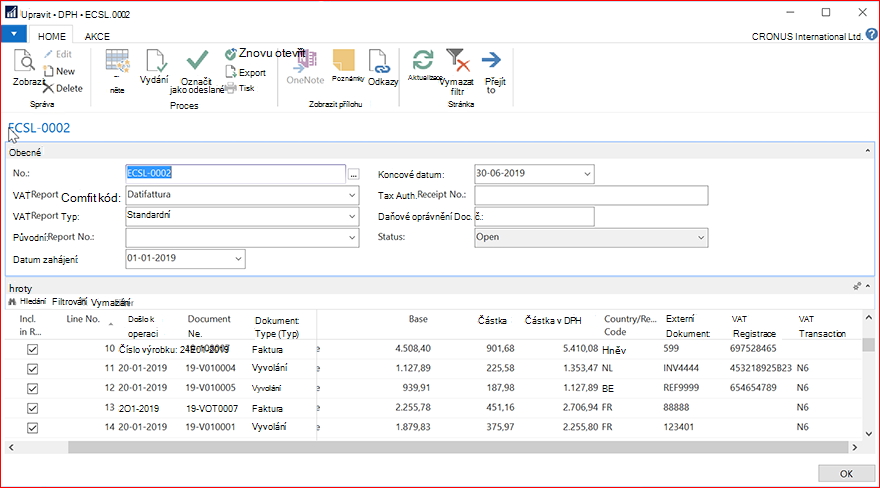
Task: Click the ECSL-0002 title link
Action: [39, 128]
